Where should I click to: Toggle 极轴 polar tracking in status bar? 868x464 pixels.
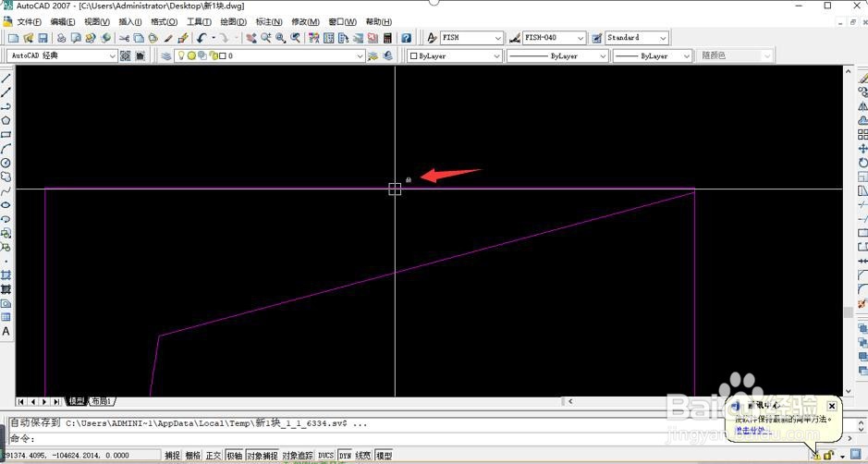[234, 455]
